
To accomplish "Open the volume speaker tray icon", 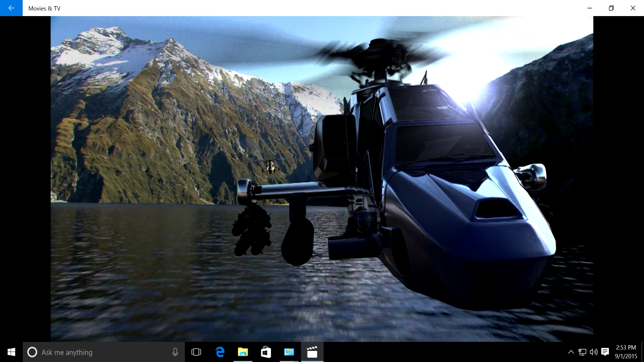I will [593, 352].
